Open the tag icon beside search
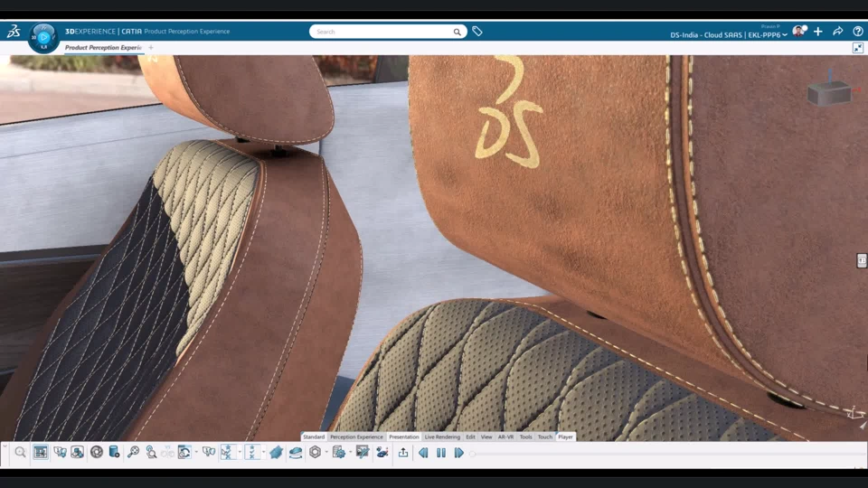Viewport: 868px width, 488px height. pyautogui.click(x=477, y=32)
